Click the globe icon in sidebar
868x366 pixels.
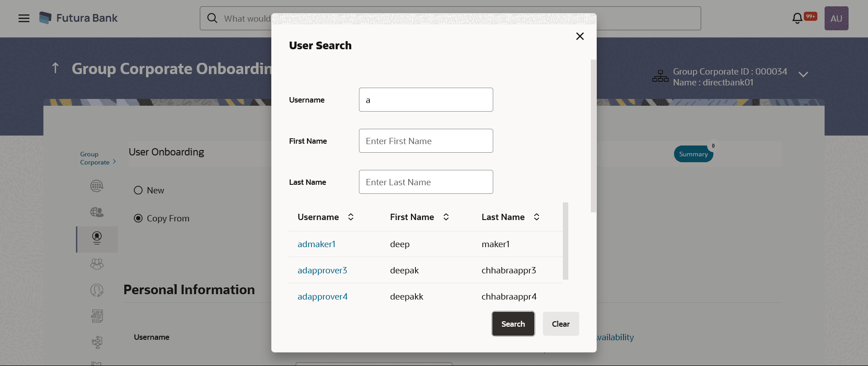tap(97, 186)
